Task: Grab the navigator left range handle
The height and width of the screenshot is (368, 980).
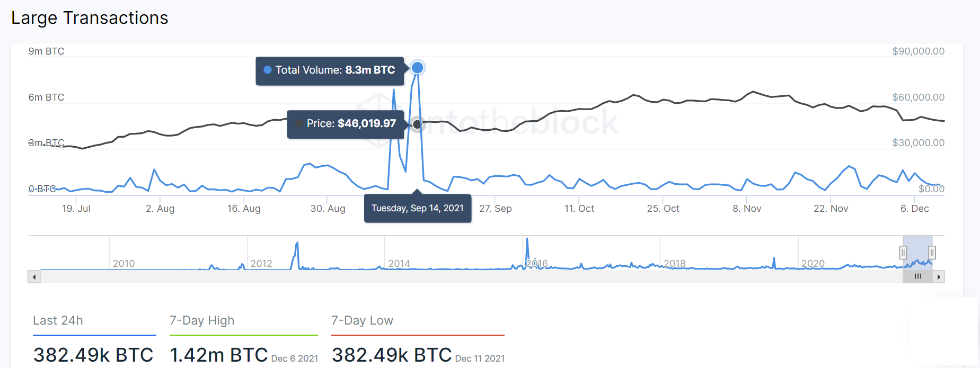Action: tap(903, 253)
